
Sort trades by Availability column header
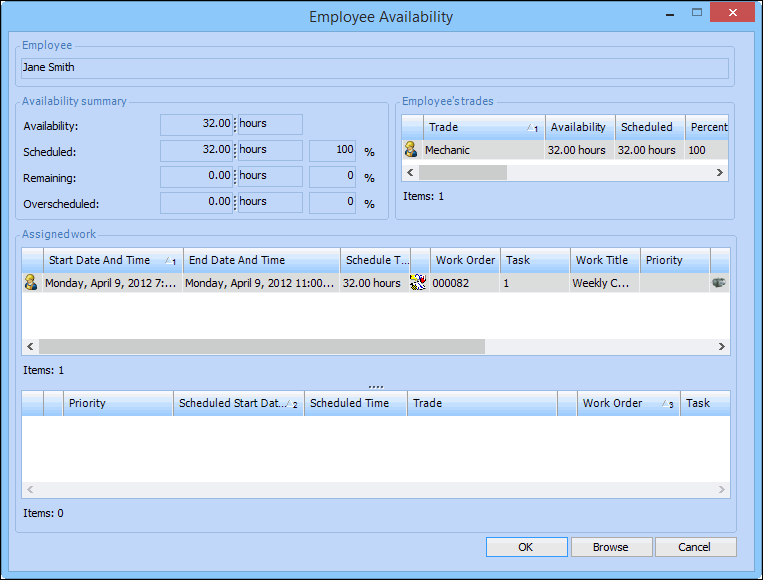click(x=580, y=127)
